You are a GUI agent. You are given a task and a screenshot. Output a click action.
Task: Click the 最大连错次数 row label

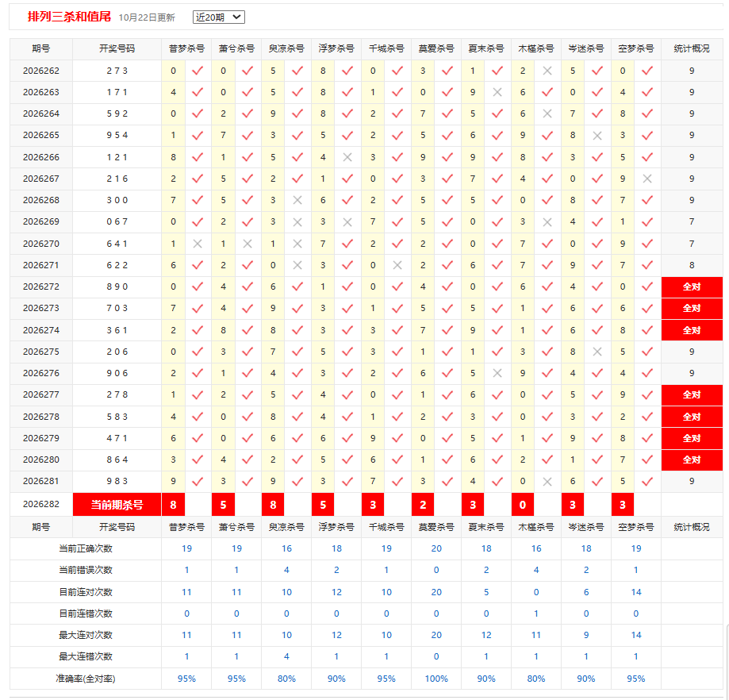[86, 656]
